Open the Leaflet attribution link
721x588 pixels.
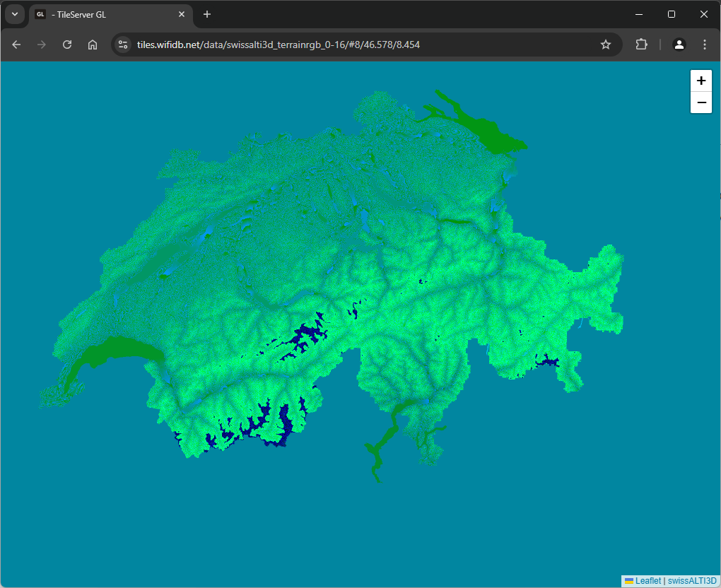[x=647, y=581]
